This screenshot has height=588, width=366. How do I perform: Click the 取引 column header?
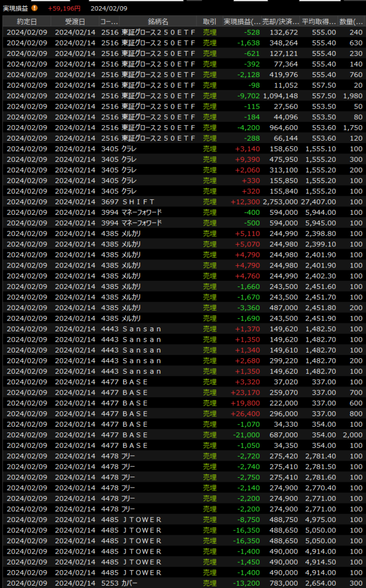point(210,21)
